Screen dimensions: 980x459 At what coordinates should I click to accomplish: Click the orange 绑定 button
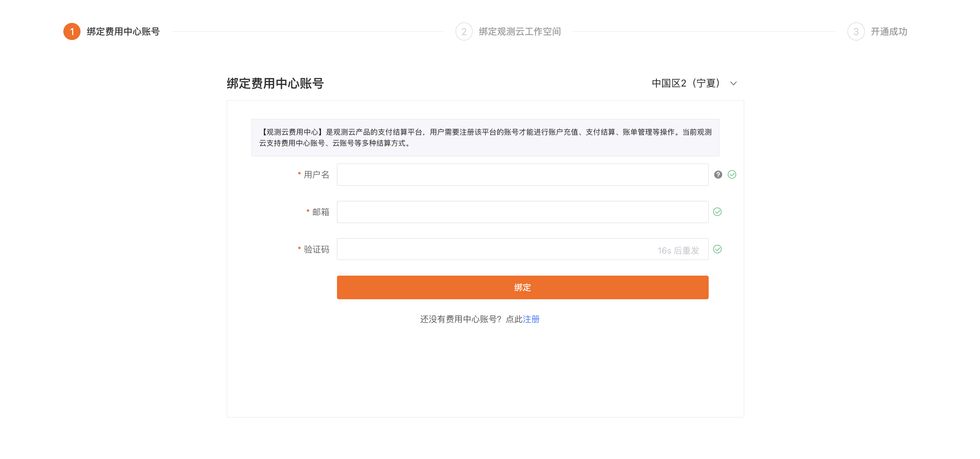[522, 287]
